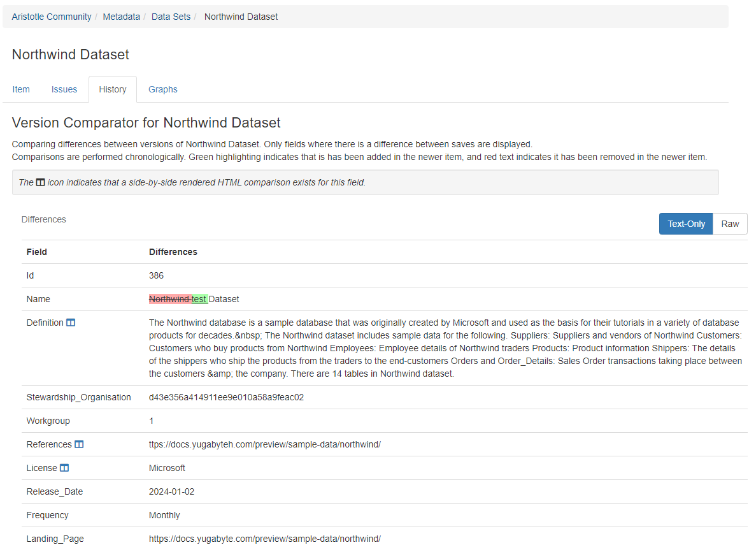Click the red strikethrough removed text "Northwind"
756x545 pixels.
[169, 299]
